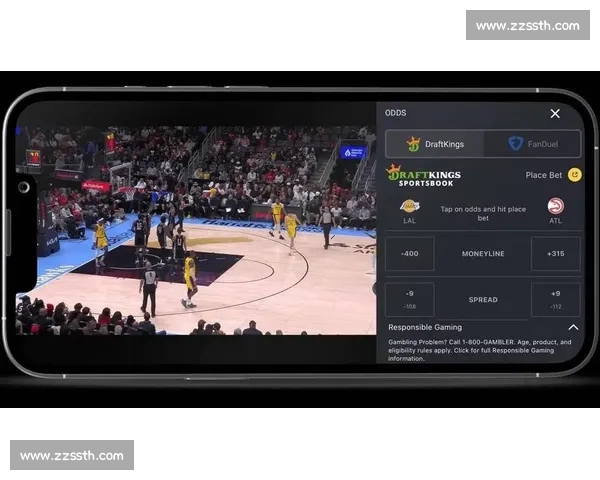This screenshot has height=480, width=600.
Task: Choose the +9 spread for ATL
Action: click(x=555, y=299)
